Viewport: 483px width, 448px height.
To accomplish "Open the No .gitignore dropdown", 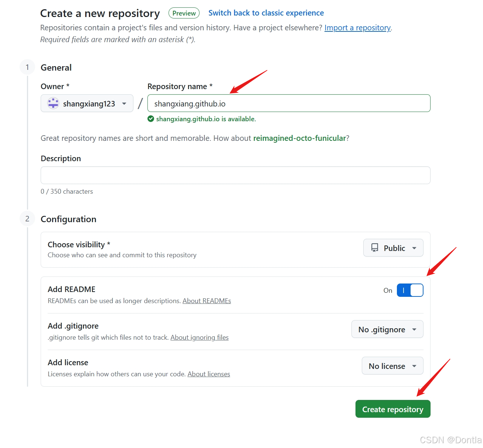I will (387, 329).
